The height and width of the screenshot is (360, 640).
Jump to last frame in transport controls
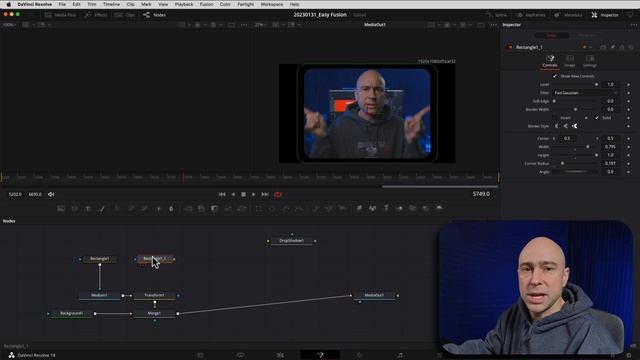coord(265,194)
